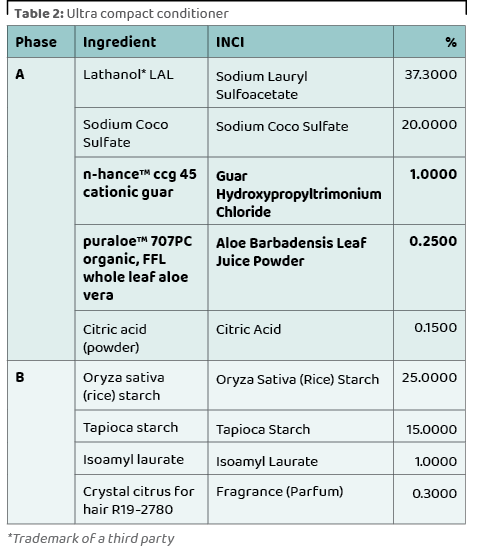Select Oryza Sativa (Rice) Starch INCI cell
Image resolution: width=502 pixels, height=551 pixels.
tap(300, 385)
